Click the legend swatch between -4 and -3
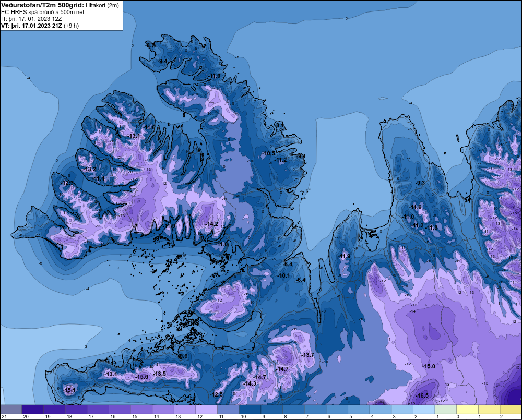Viewport: 522px width, 420px height. click(381, 410)
